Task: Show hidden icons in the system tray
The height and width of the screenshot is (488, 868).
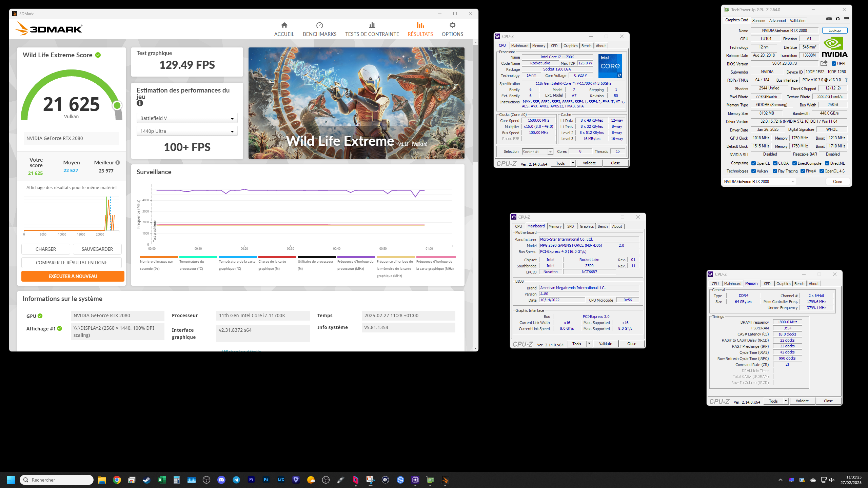Action: click(x=781, y=480)
